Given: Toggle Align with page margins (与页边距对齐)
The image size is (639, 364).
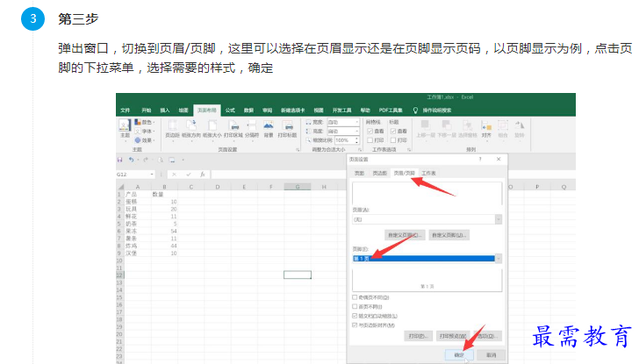Looking at the screenshot, I should tap(355, 325).
